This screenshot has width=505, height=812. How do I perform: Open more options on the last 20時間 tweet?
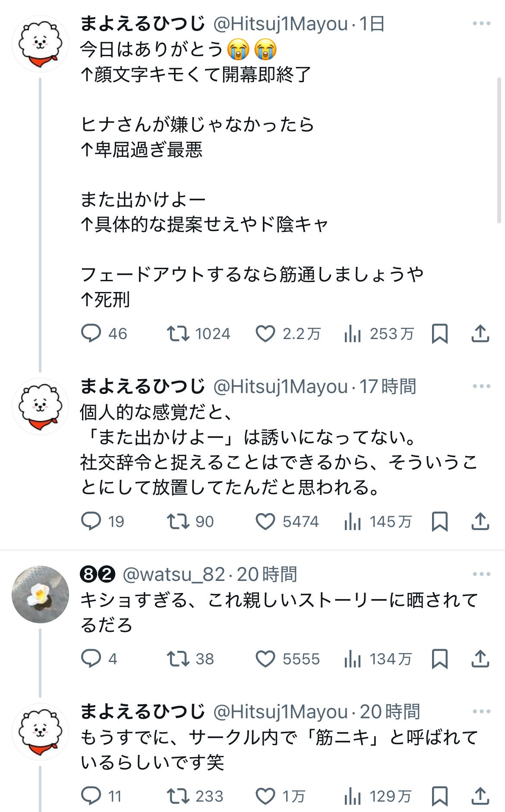tap(481, 711)
